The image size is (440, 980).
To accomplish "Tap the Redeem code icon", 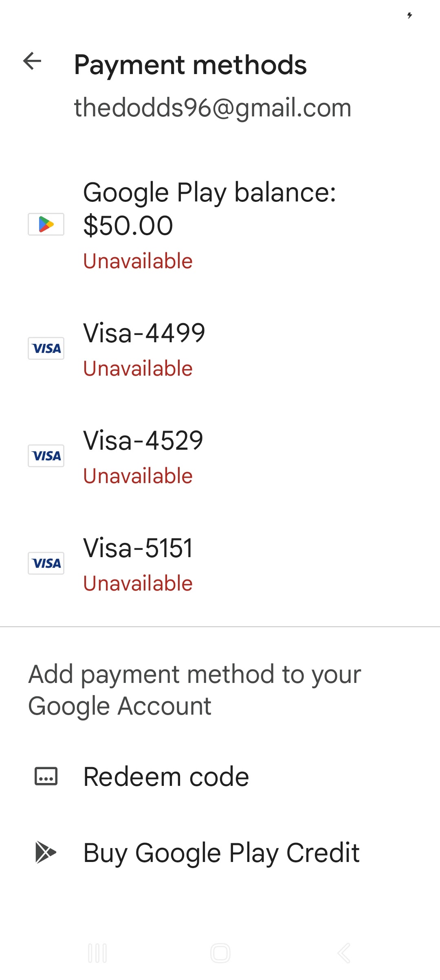I will [46, 777].
